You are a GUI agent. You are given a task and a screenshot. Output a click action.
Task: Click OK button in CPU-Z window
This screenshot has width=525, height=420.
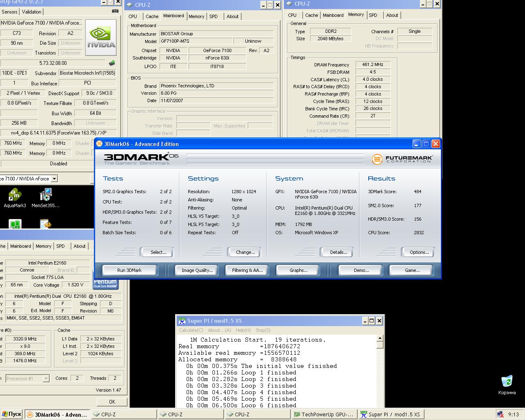(x=112, y=402)
